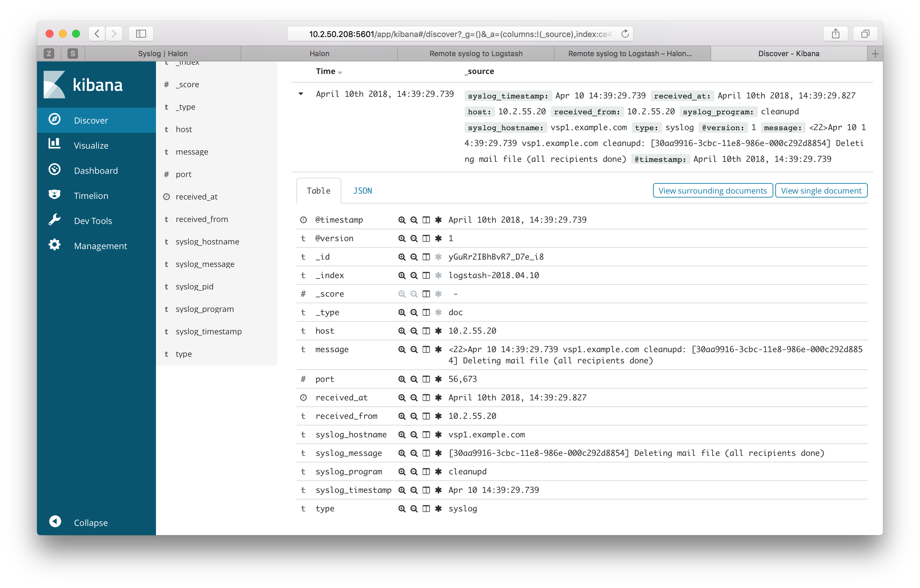Sort by Time column header arrow
The height and width of the screenshot is (588, 920).
(x=340, y=72)
